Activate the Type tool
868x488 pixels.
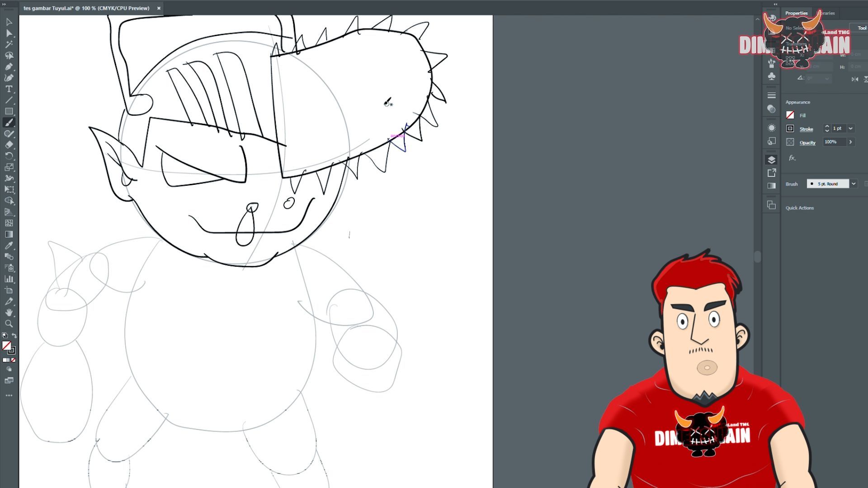pyautogui.click(x=9, y=89)
